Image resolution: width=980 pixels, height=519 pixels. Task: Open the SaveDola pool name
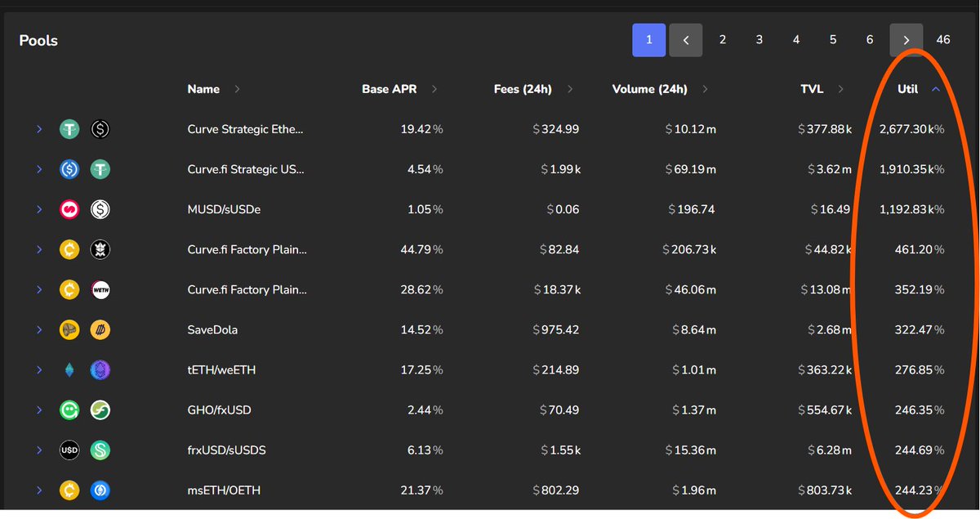tap(212, 329)
